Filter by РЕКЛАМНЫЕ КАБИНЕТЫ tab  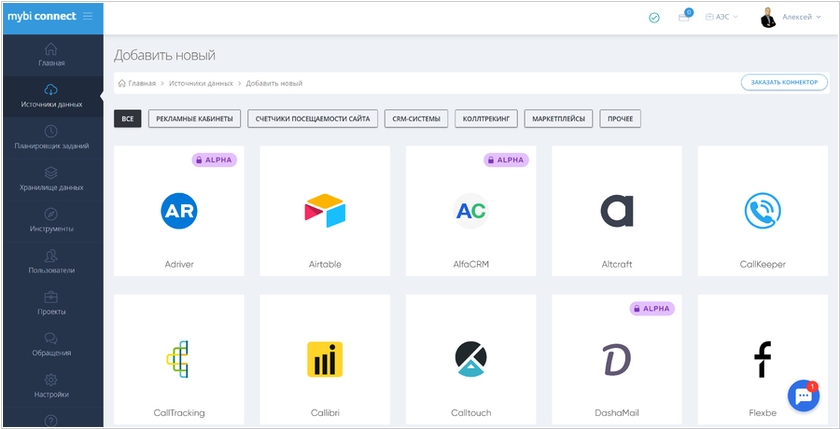click(x=194, y=119)
